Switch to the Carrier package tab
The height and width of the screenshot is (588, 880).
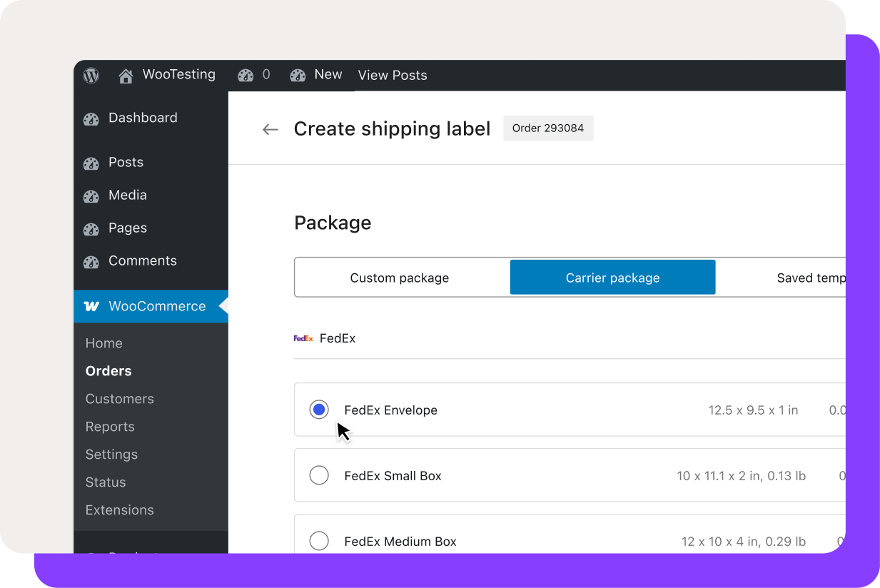coord(612,278)
